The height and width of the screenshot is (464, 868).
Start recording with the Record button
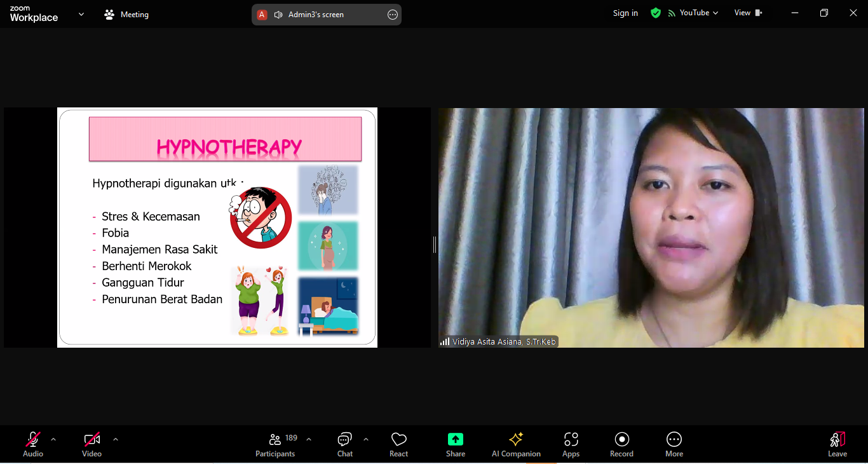coord(621,444)
